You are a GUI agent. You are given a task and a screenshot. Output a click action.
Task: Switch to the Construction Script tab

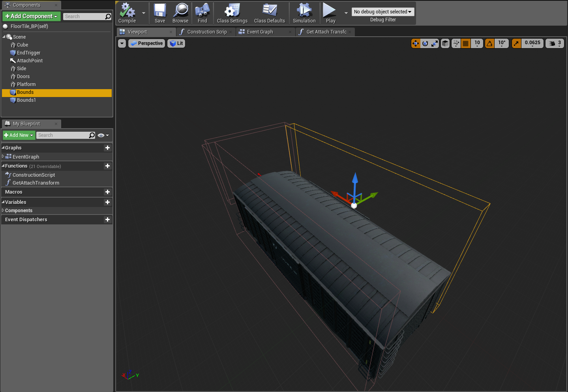(x=206, y=32)
